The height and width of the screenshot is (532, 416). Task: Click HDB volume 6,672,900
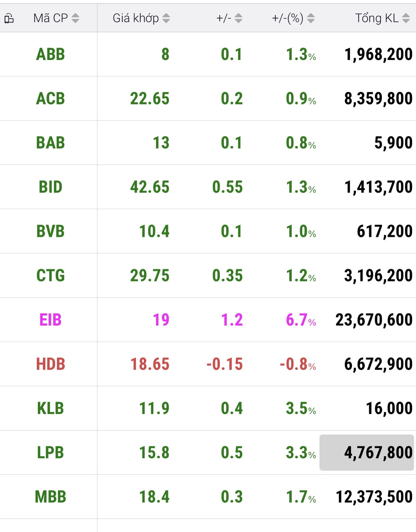tap(378, 364)
